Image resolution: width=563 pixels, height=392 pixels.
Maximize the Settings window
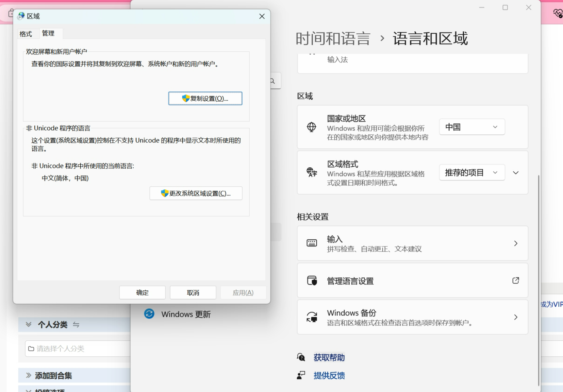tap(505, 7)
